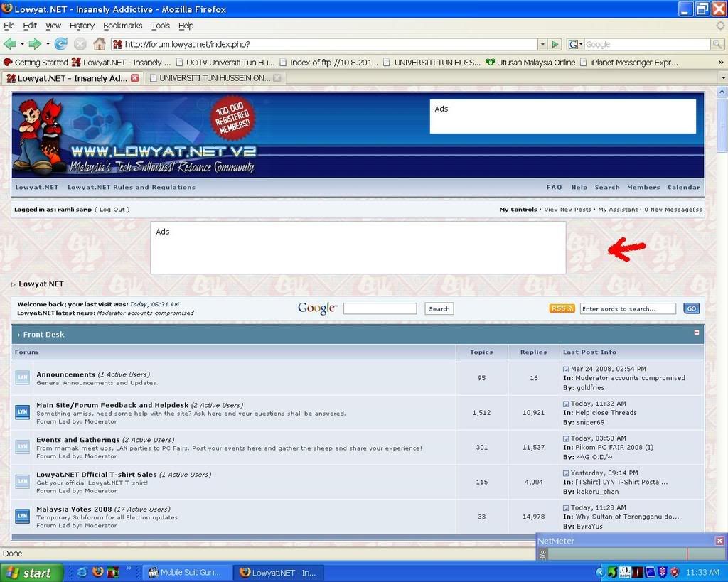The height and width of the screenshot is (582, 728).
Task: Click the green Go arrow beside URL
Action: (x=555, y=44)
